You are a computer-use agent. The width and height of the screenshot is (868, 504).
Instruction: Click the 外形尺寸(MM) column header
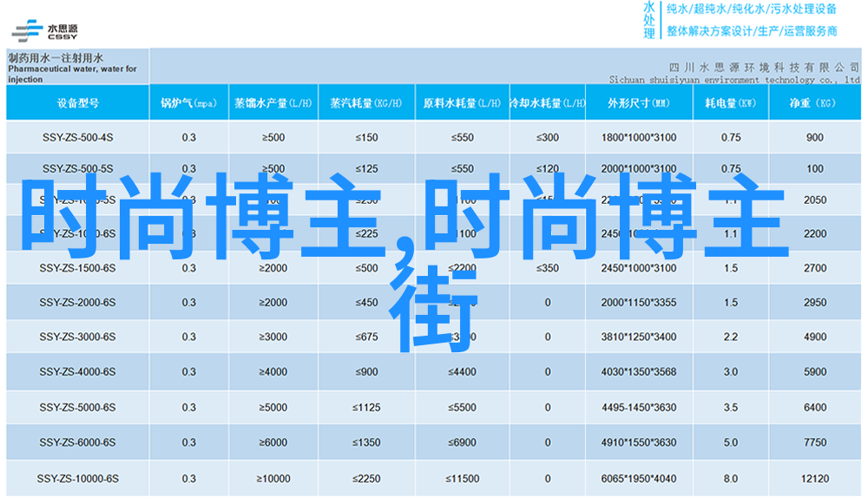pyautogui.click(x=638, y=103)
